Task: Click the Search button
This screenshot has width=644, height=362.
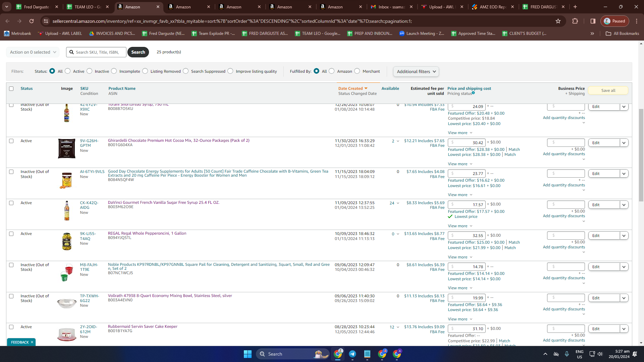Action: pyautogui.click(x=138, y=52)
